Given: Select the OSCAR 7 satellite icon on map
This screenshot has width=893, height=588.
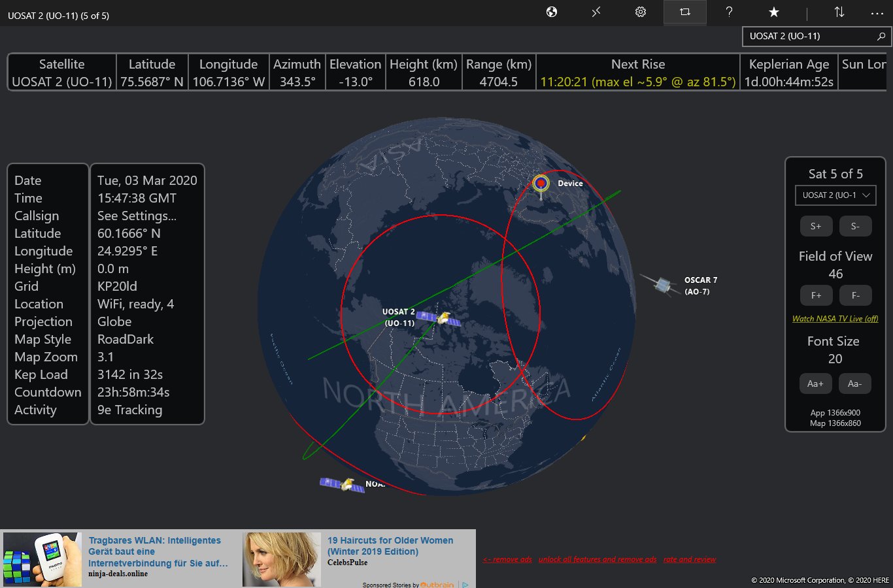Looking at the screenshot, I should pos(662,285).
